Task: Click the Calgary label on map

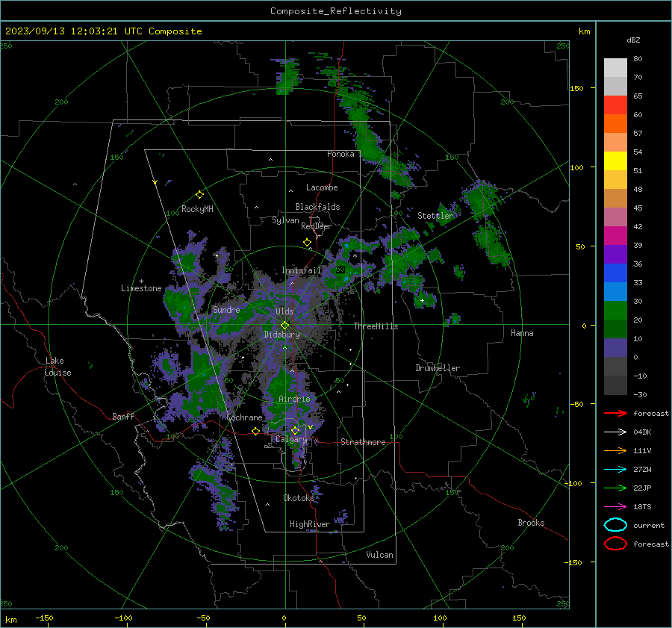Action: pos(291,439)
